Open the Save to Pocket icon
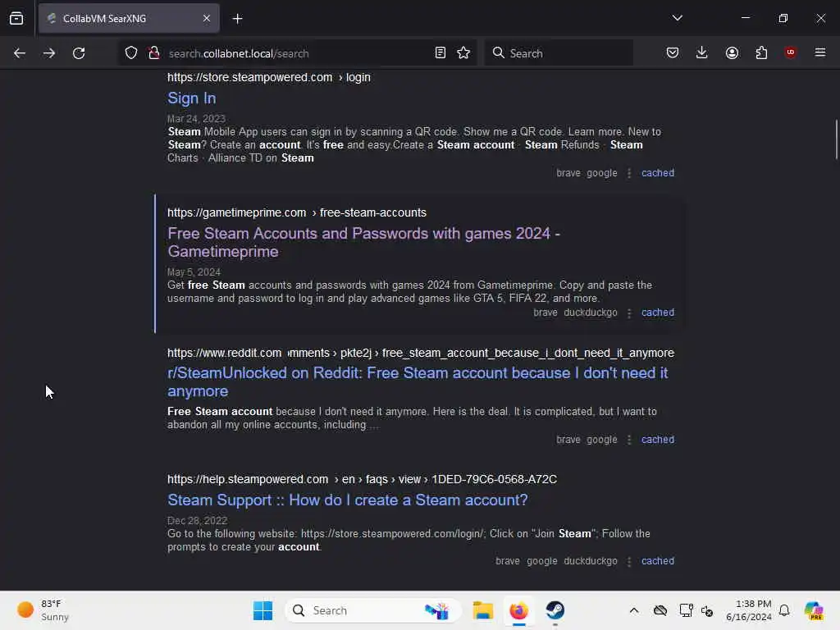This screenshot has width=840, height=630. click(x=673, y=53)
